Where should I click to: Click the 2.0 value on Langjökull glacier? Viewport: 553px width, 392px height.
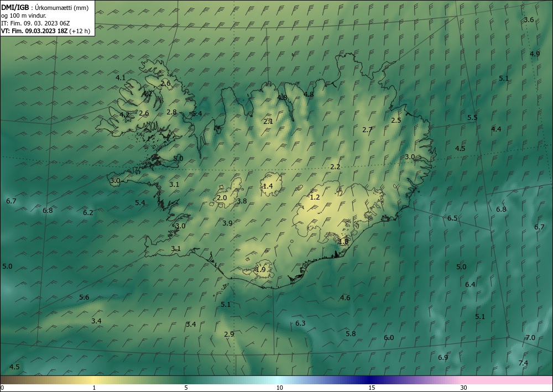point(222,198)
